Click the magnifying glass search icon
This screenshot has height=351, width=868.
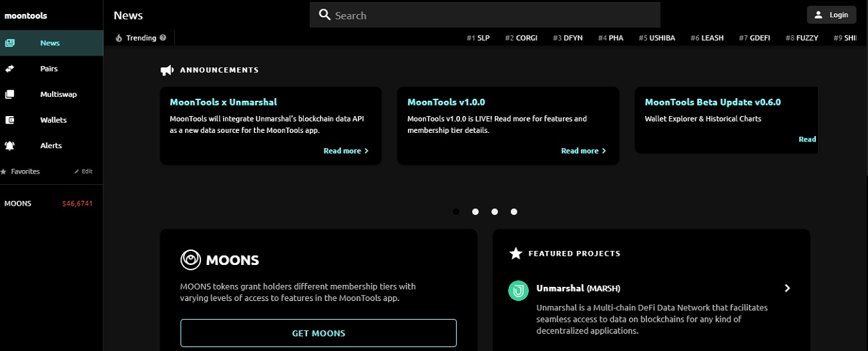324,15
